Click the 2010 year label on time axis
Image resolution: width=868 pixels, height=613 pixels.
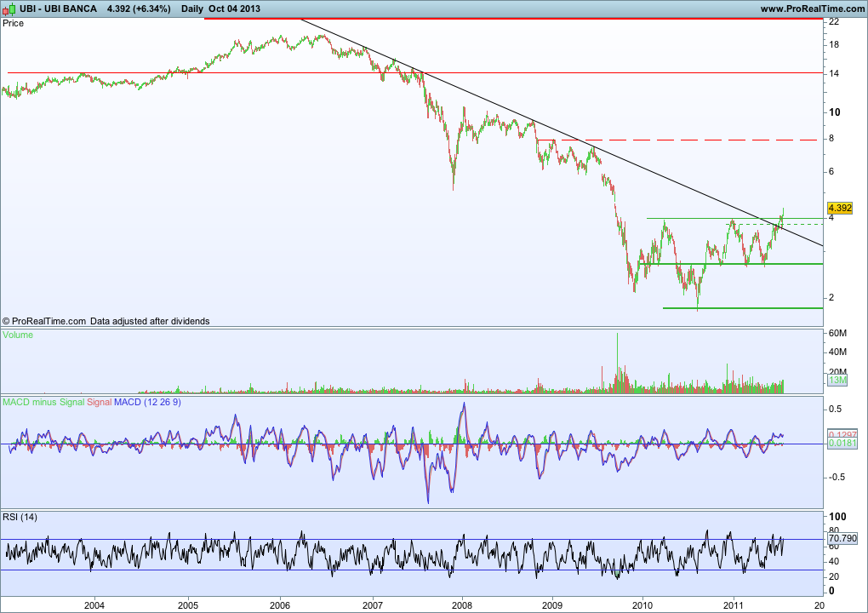pos(642,605)
